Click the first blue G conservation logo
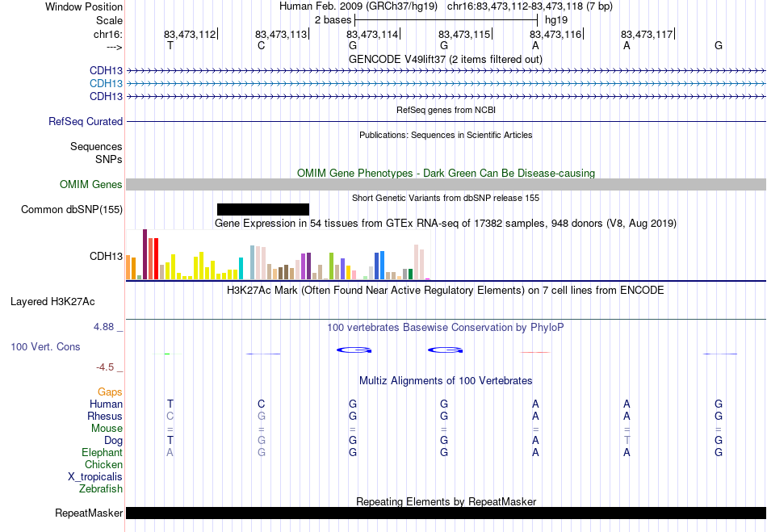Viewport: 767px width, 532px height. pos(354,350)
